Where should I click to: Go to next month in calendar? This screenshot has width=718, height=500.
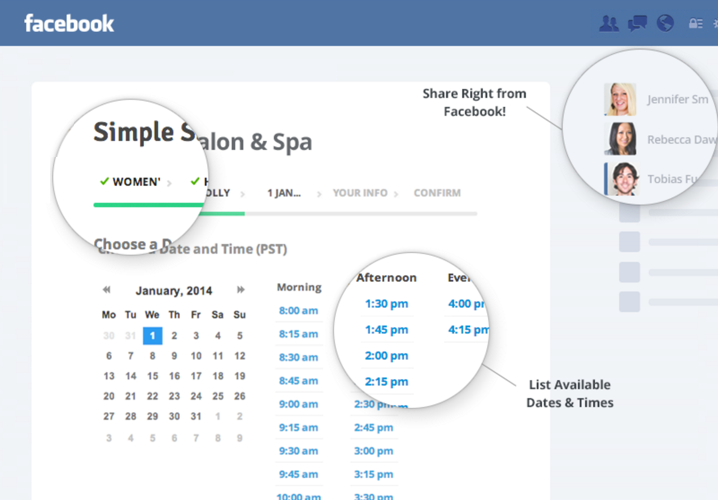point(240,290)
